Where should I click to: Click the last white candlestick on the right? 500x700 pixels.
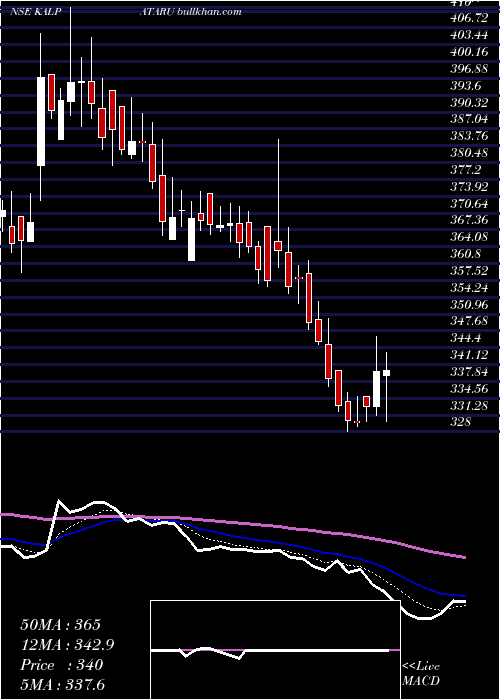coord(387,373)
